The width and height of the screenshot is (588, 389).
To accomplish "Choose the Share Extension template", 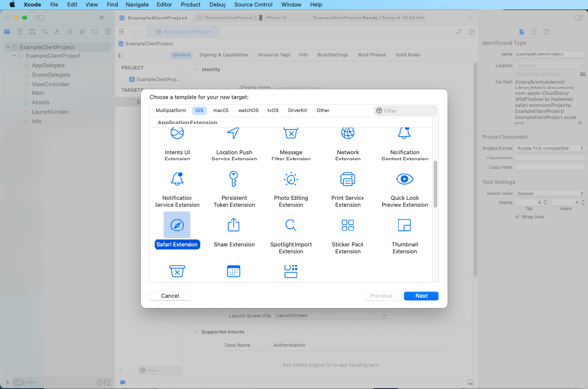I will (x=233, y=232).
